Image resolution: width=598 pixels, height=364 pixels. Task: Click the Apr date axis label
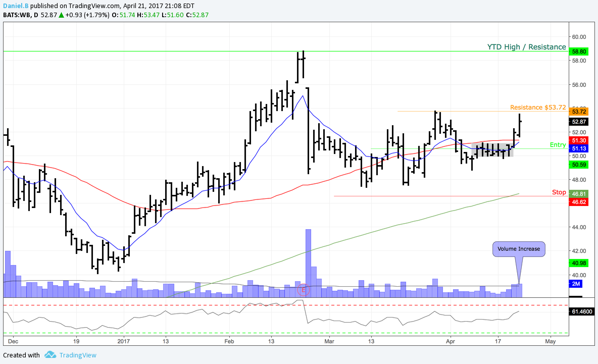[x=451, y=341]
